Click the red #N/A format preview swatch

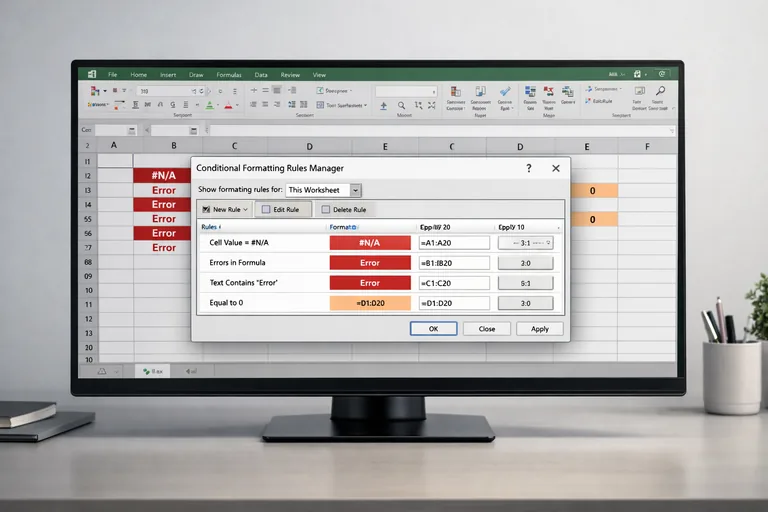(370, 243)
